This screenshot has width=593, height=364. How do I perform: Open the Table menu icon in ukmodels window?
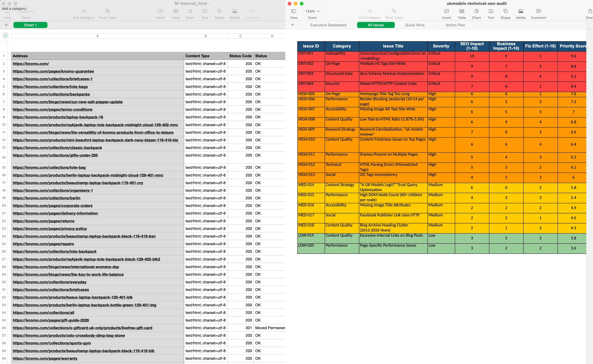coord(461,11)
